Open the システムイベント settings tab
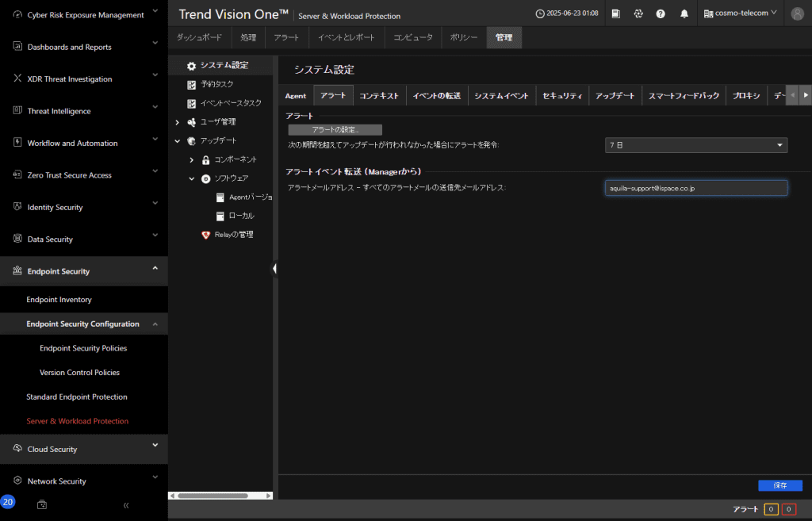 501,96
